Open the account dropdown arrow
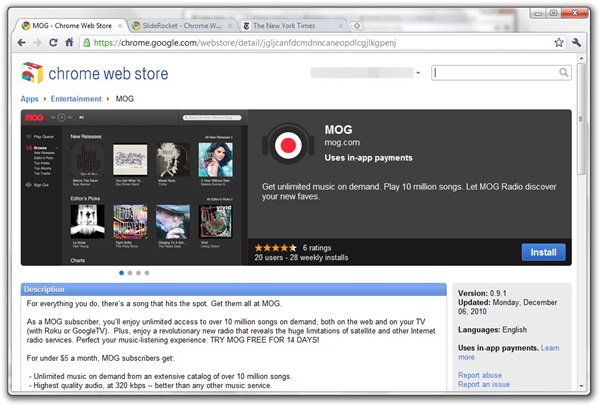 [x=418, y=73]
